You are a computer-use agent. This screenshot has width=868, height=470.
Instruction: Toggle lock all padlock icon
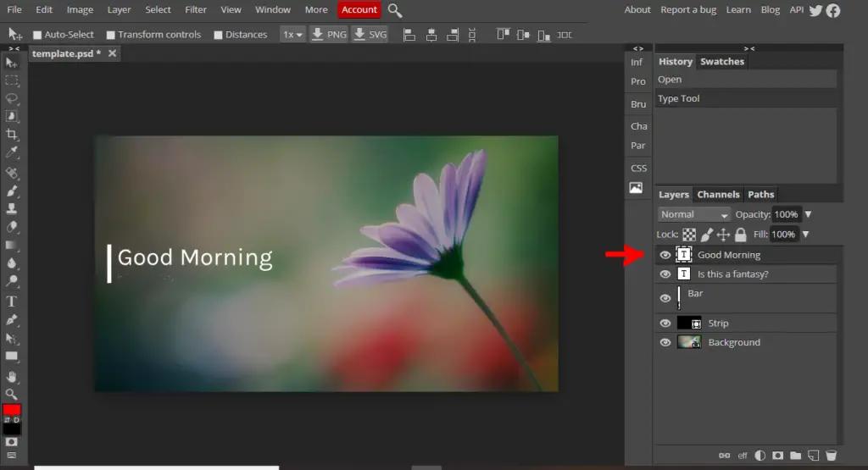coord(741,235)
